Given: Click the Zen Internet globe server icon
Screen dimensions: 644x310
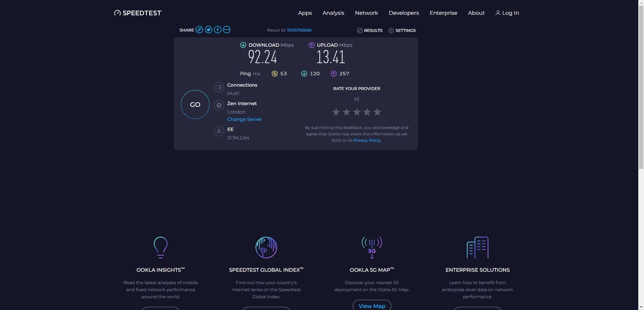Looking at the screenshot, I should point(219,105).
